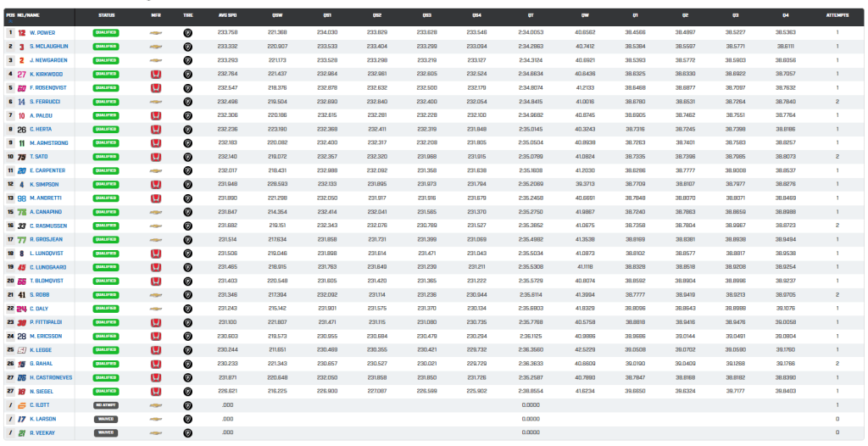Open driver link N. Siegel
Viewport: 868px width, 446px height.
pyautogui.click(x=42, y=392)
